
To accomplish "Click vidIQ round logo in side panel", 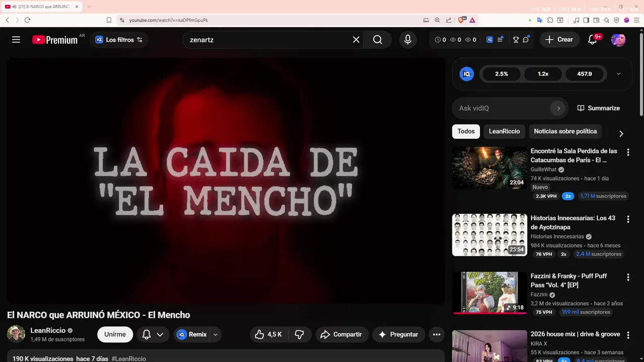I will coord(467,74).
